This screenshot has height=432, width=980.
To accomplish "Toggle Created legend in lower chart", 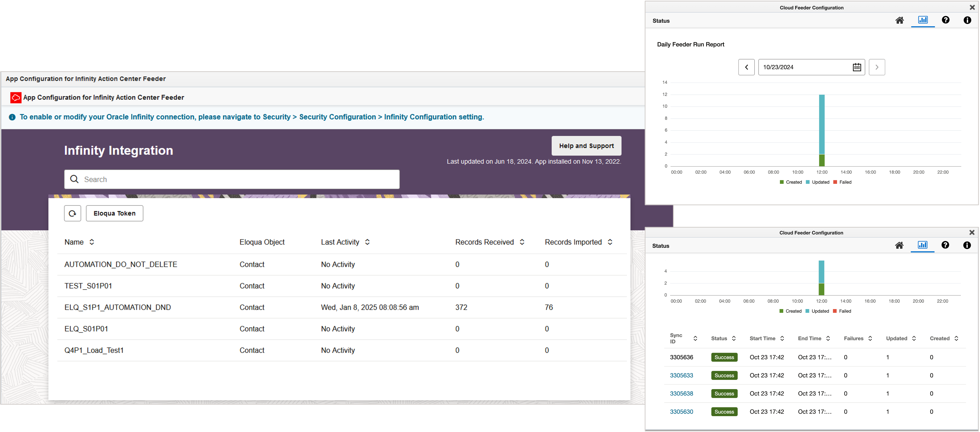I will tap(790, 311).
